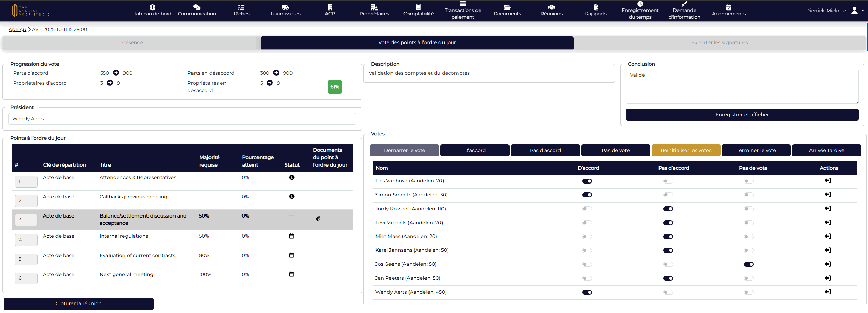Click the leave action icon for Lies Vanhove
This screenshot has width=868, height=313.
(x=828, y=181)
